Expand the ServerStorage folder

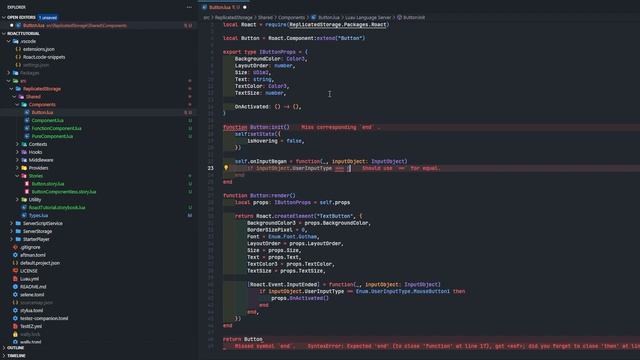tap(11, 231)
